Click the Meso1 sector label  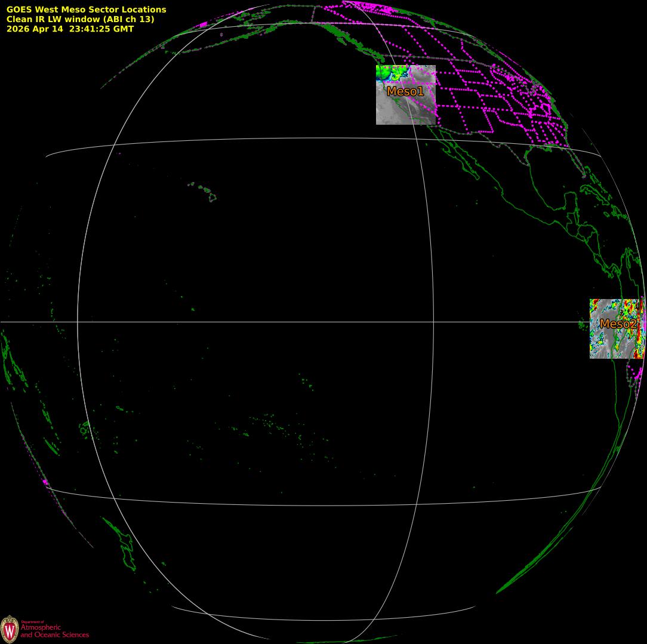click(x=405, y=91)
